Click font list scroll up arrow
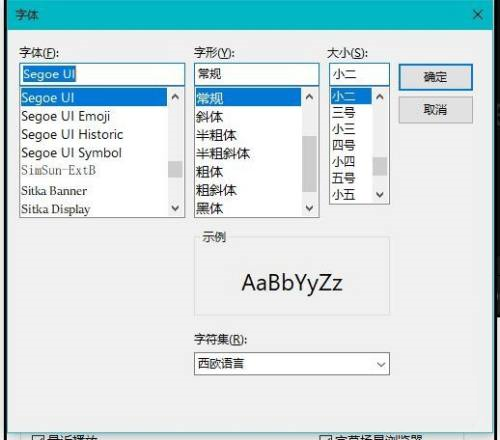 (175, 97)
